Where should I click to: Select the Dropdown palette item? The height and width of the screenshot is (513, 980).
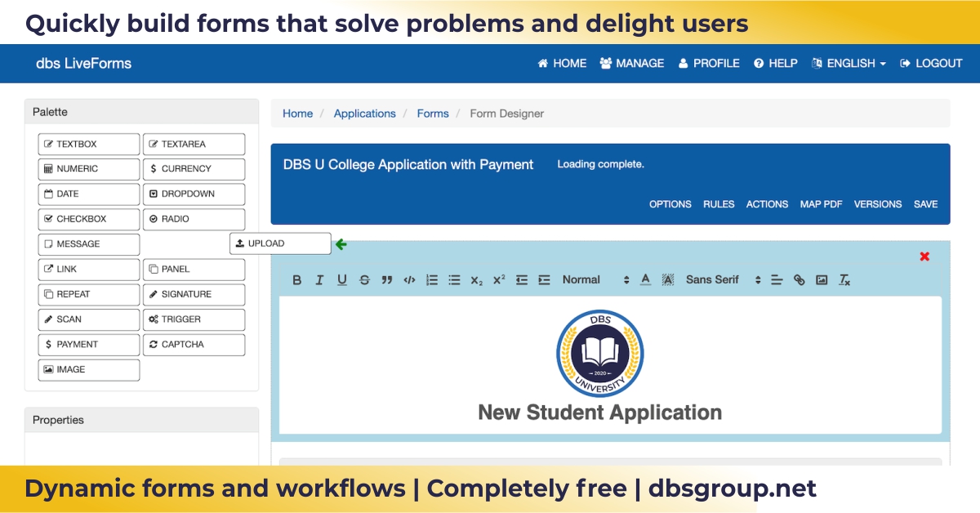(194, 194)
